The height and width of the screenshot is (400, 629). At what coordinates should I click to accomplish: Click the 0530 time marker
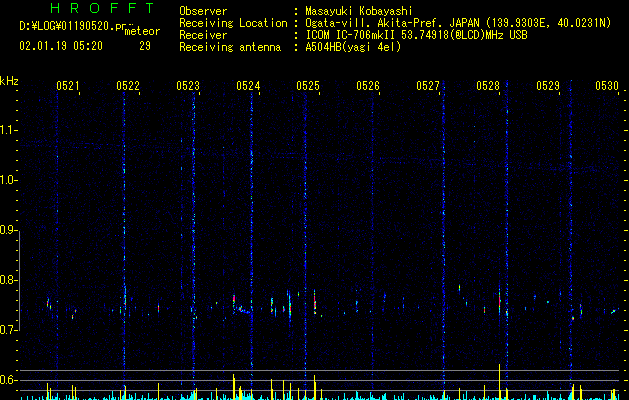tap(607, 86)
